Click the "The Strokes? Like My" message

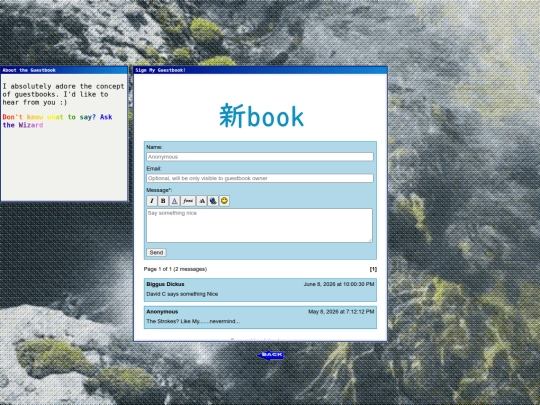(x=193, y=321)
